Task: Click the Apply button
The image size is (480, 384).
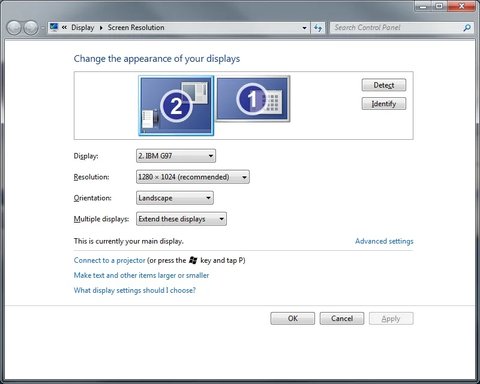Action: click(391, 318)
